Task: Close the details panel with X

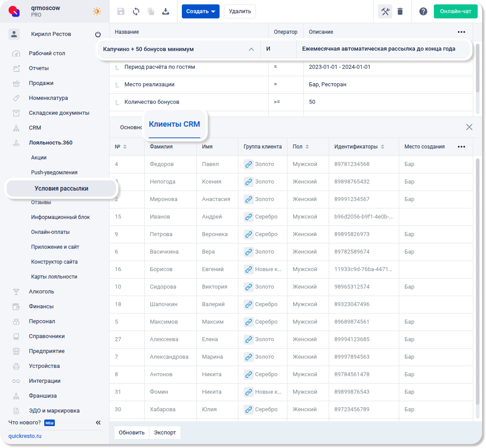Action: 469,127
